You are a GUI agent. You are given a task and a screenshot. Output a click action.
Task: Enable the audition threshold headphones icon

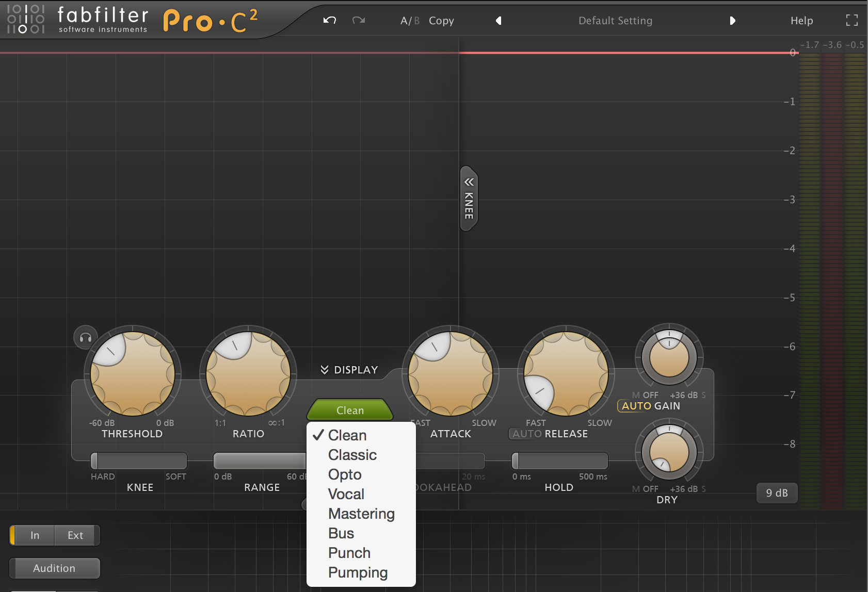pyautogui.click(x=86, y=338)
